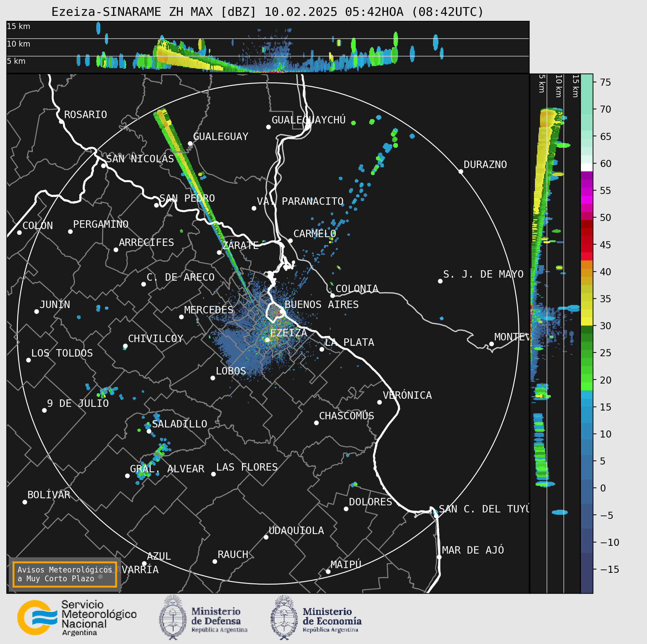Click the JUNÍN label

click(55, 305)
